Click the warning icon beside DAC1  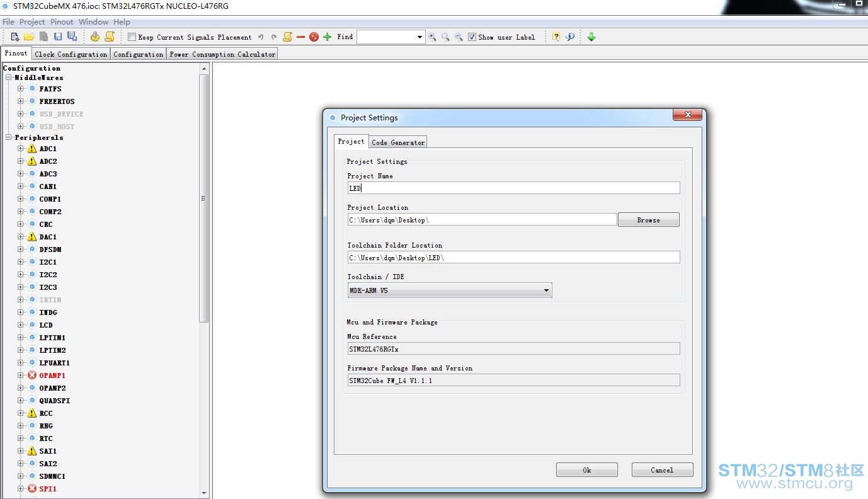pyautogui.click(x=32, y=237)
